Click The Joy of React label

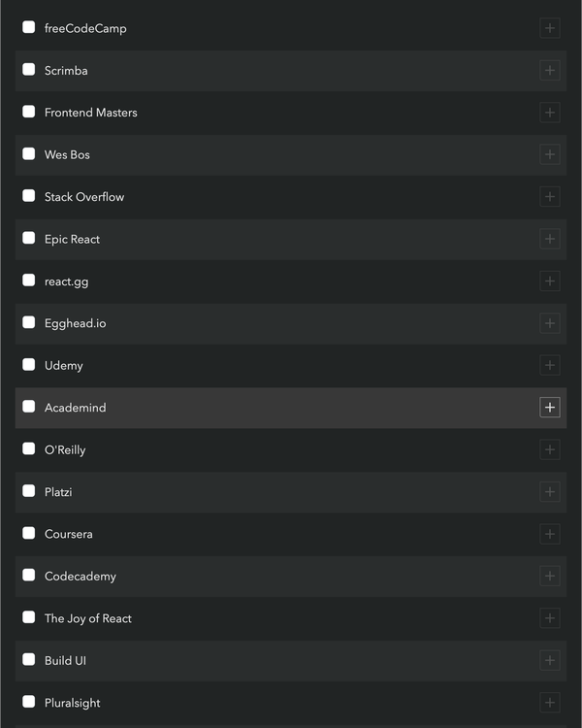pos(88,618)
